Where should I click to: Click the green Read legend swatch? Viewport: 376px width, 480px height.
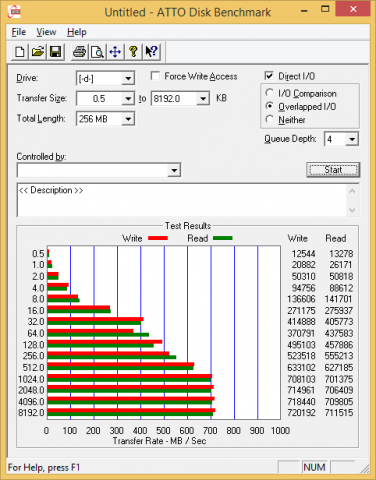click(x=223, y=238)
